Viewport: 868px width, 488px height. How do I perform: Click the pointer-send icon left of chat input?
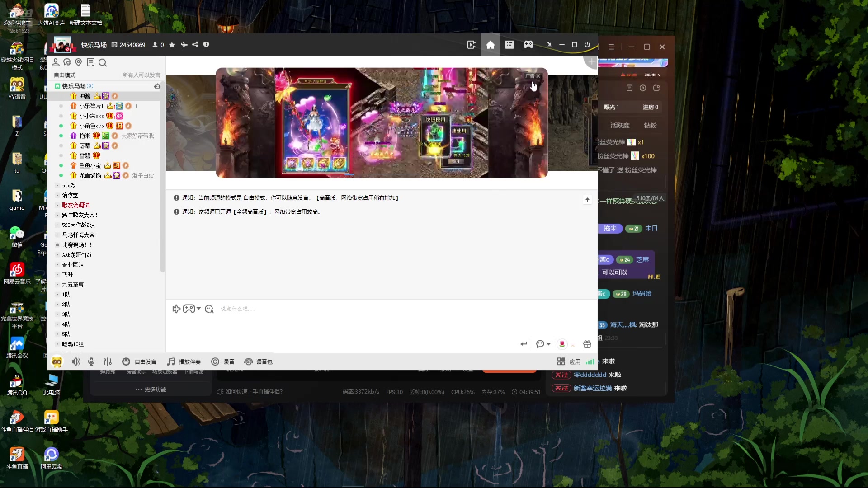click(x=176, y=309)
